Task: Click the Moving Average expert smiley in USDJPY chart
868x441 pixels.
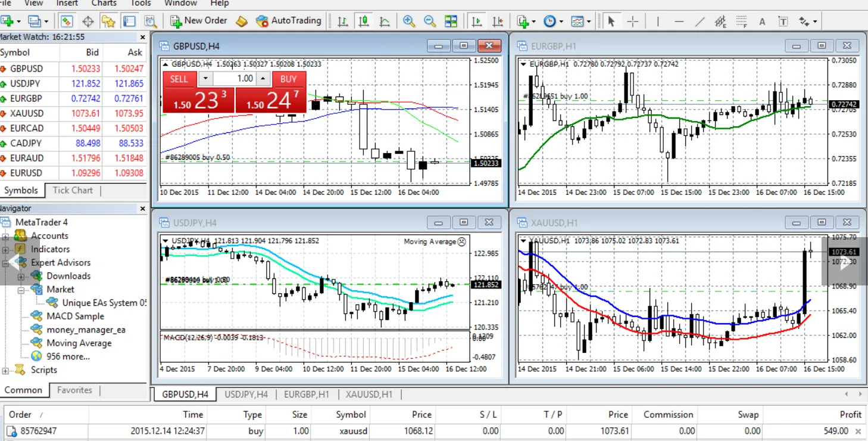Action: [461, 241]
